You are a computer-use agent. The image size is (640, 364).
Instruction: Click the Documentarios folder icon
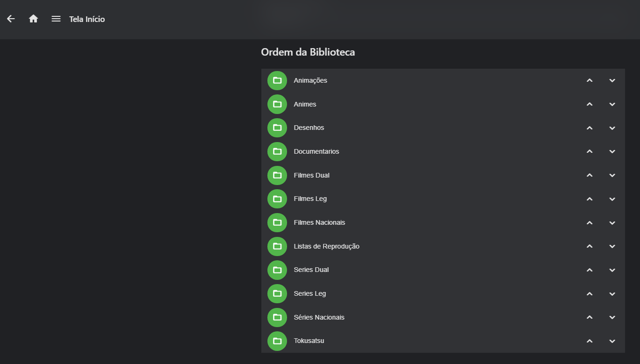pos(277,151)
